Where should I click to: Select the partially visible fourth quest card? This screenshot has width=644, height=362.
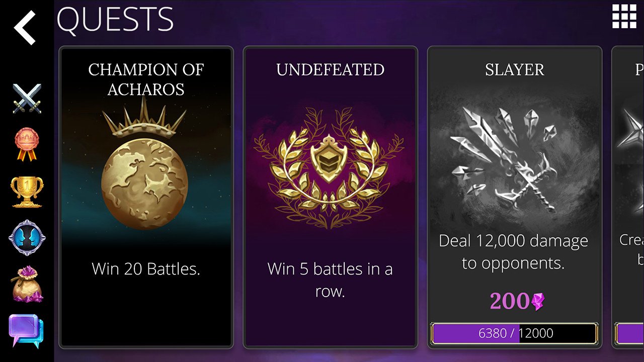pyautogui.click(x=629, y=197)
